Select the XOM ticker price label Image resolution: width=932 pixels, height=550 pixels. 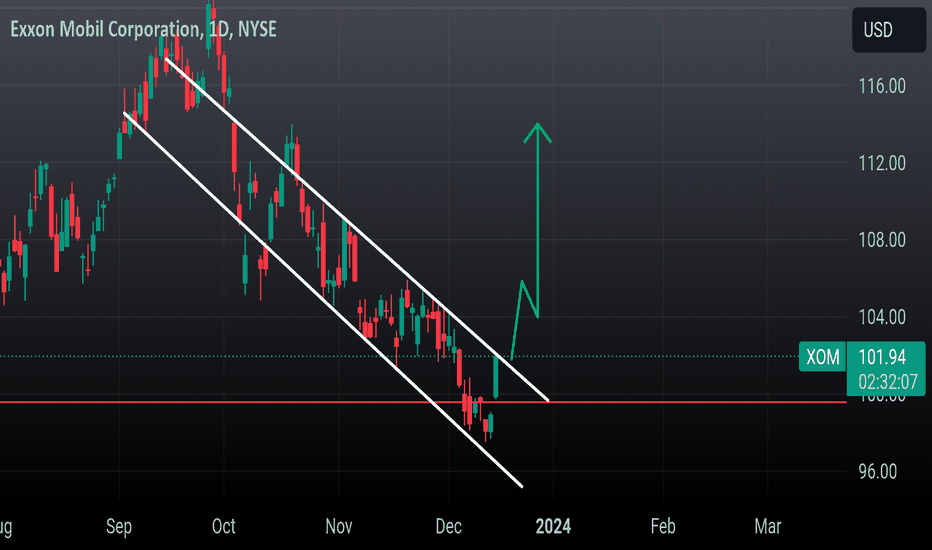point(822,357)
